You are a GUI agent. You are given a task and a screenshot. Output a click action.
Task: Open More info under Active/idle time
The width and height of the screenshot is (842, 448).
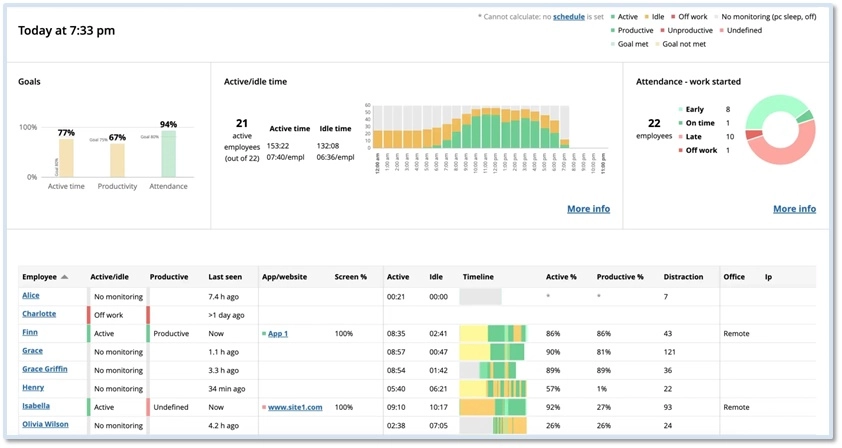[588, 209]
